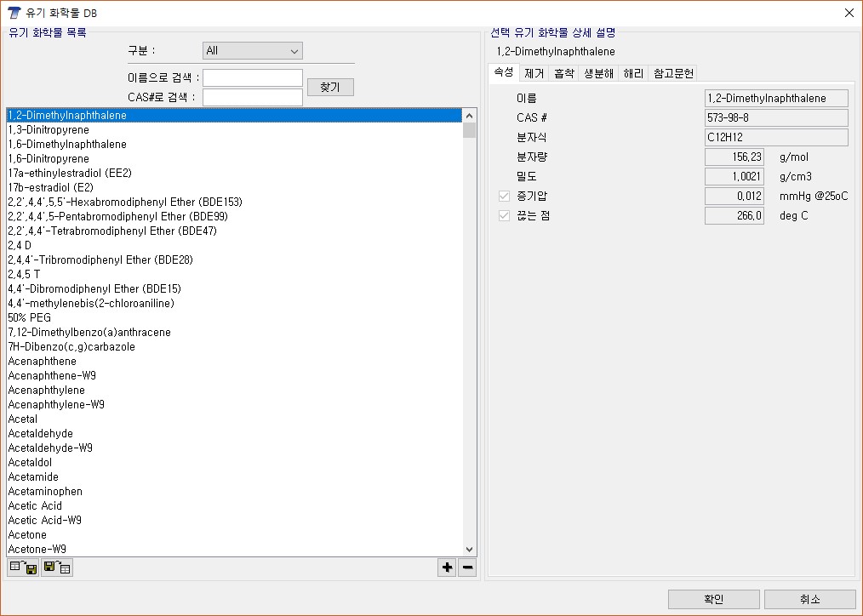Image resolution: width=863 pixels, height=616 pixels.
Task: Switch to the 제거 tab
Action: pyautogui.click(x=534, y=73)
